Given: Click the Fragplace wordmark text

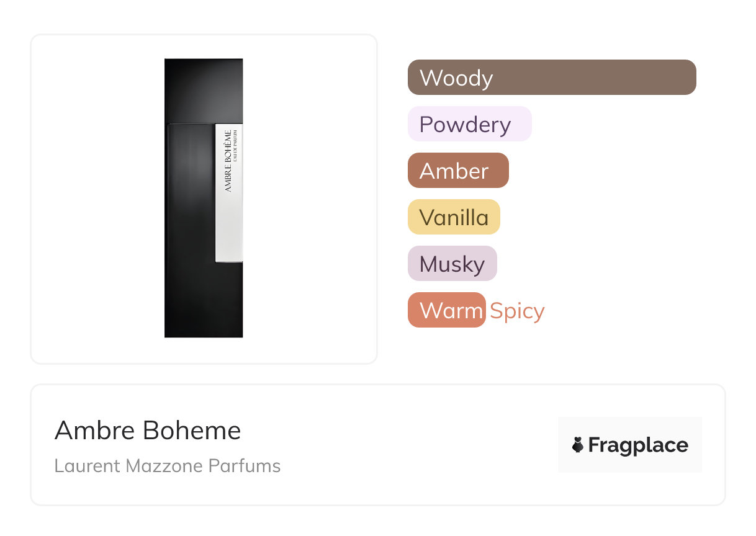Looking at the screenshot, I should pos(638,445).
